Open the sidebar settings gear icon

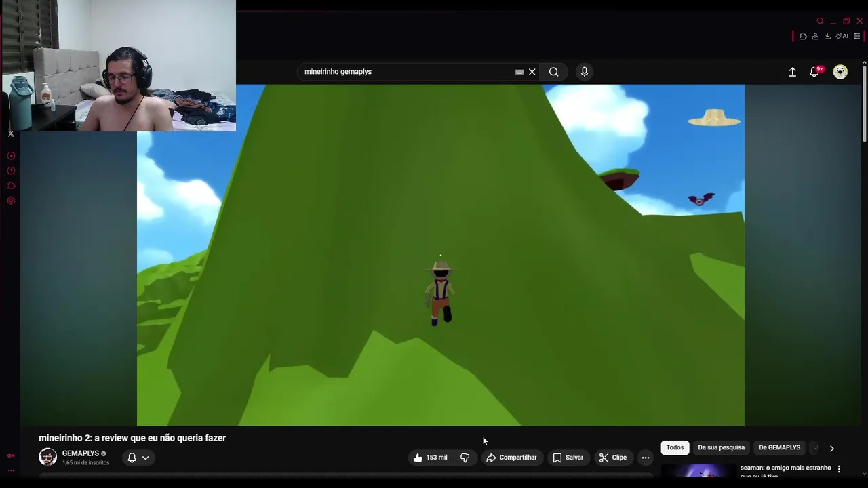(11, 201)
